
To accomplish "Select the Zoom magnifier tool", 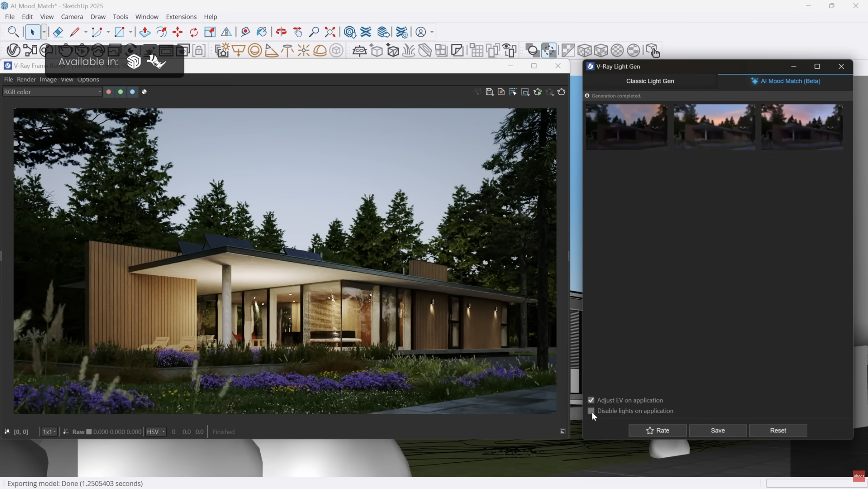I will [x=314, y=32].
